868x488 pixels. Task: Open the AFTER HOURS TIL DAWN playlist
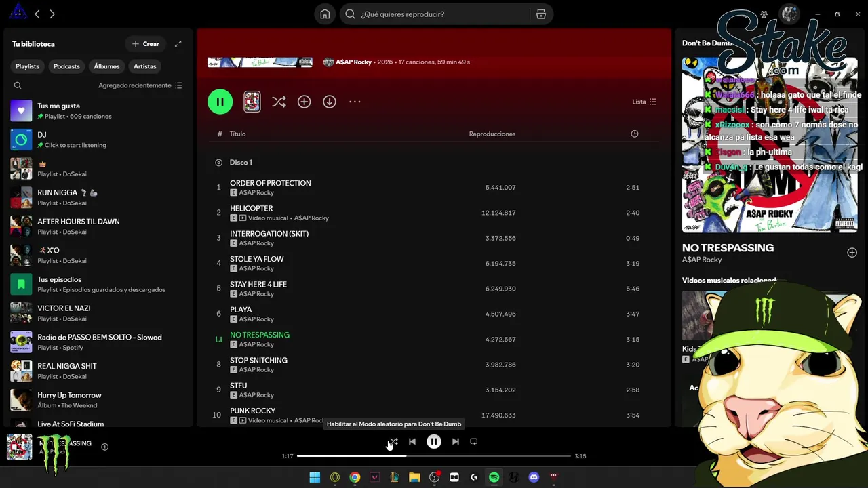click(96, 226)
